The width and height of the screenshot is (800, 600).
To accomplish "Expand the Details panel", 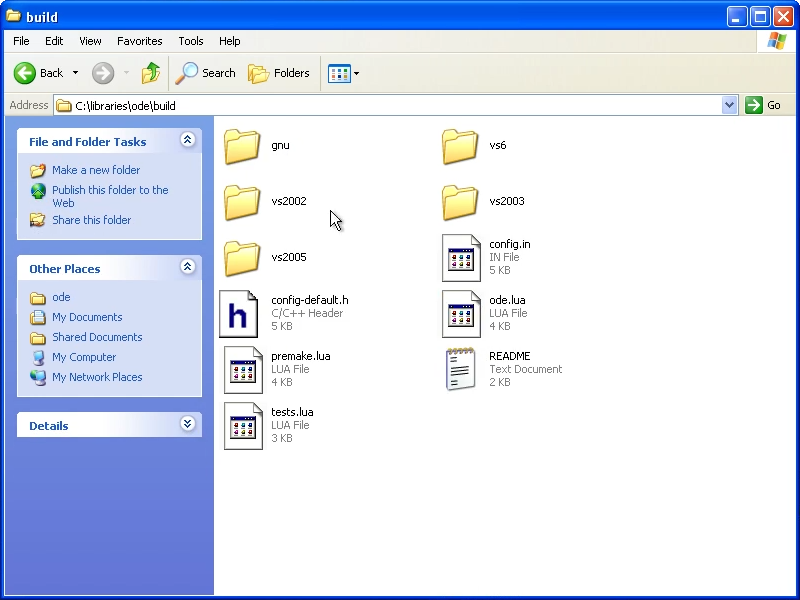I will click(187, 425).
